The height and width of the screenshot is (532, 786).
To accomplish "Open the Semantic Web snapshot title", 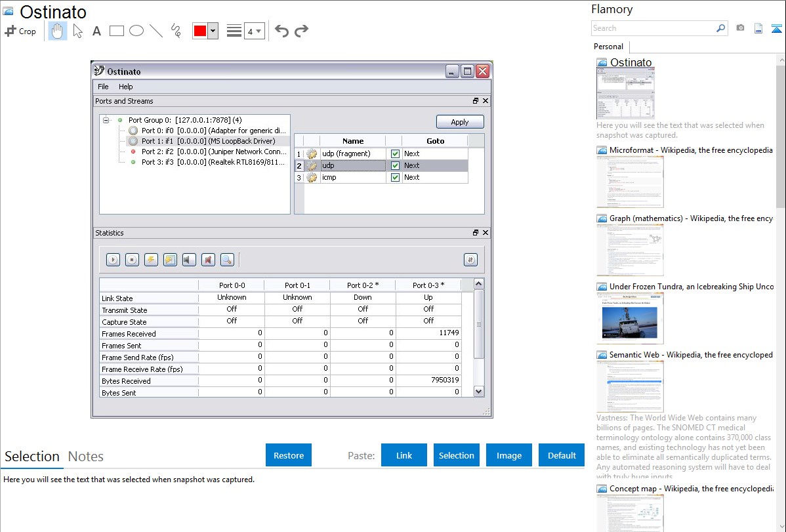I will (x=692, y=355).
